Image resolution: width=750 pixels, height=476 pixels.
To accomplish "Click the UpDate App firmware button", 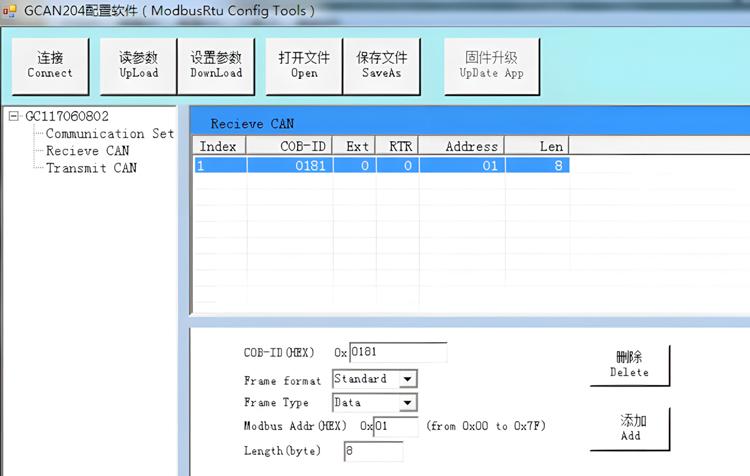I will tap(492, 66).
